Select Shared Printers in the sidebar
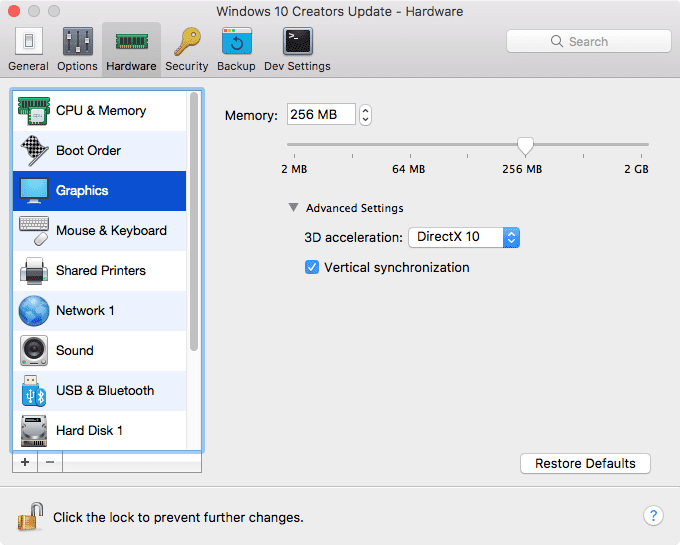The image size is (680, 545). (100, 271)
